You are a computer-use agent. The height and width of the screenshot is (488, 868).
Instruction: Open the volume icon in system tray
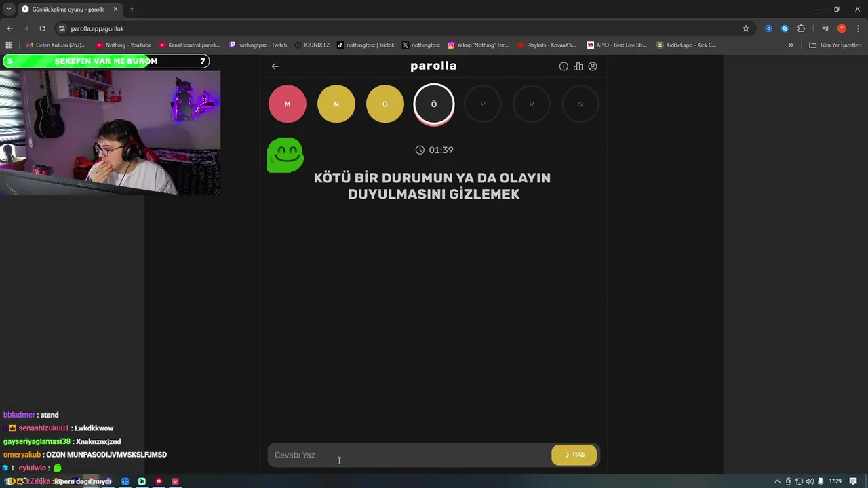click(810, 481)
